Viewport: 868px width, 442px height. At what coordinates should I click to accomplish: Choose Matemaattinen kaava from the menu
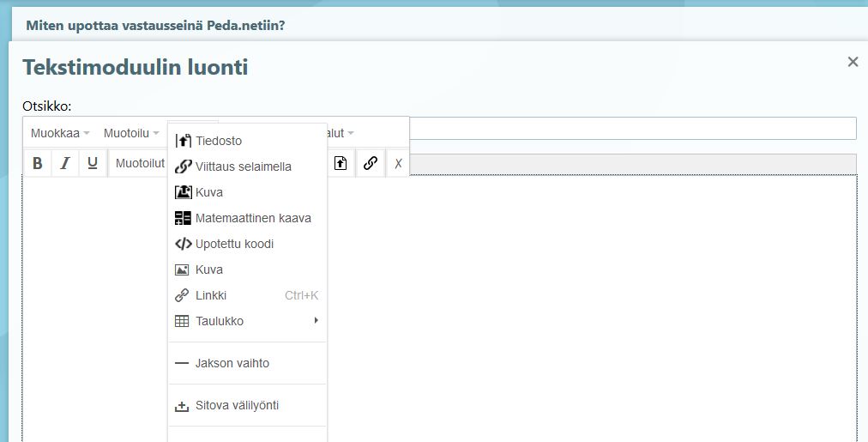(x=252, y=218)
